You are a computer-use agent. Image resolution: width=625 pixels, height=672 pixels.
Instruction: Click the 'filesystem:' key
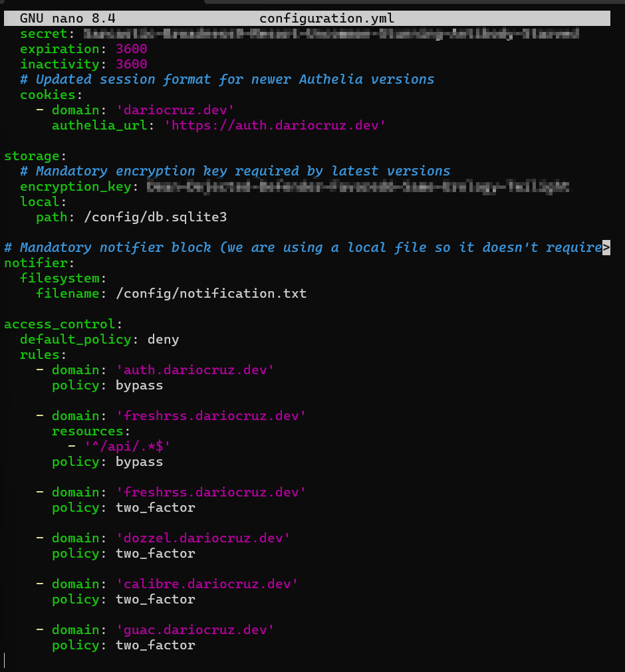click(63, 279)
